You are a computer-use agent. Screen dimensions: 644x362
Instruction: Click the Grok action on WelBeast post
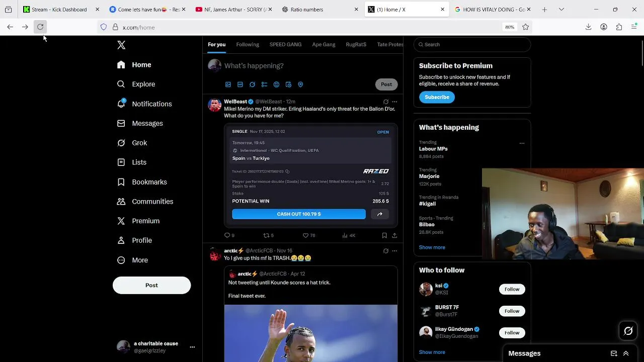point(386,102)
